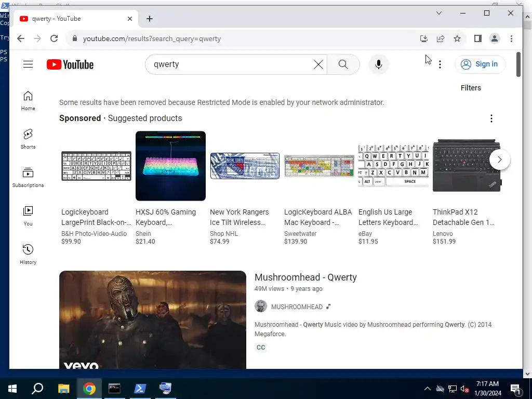Viewport: 532px width, 399px height.
Task: Open the YouTube guide hamburger menu
Action: pos(28,64)
